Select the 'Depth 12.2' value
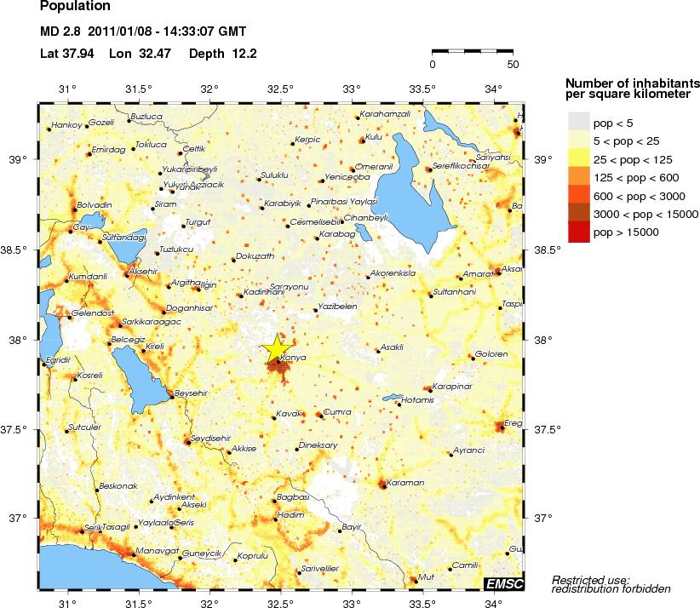 pyautogui.click(x=223, y=54)
